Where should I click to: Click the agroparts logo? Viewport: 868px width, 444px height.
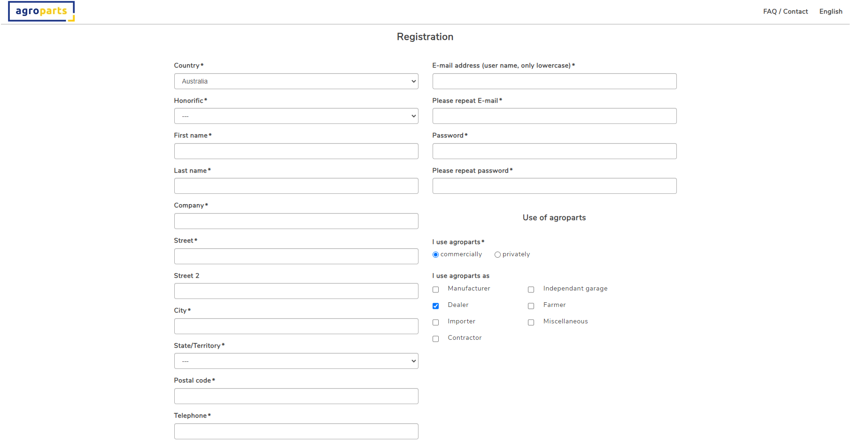pyautogui.click(x=41, y=11)
